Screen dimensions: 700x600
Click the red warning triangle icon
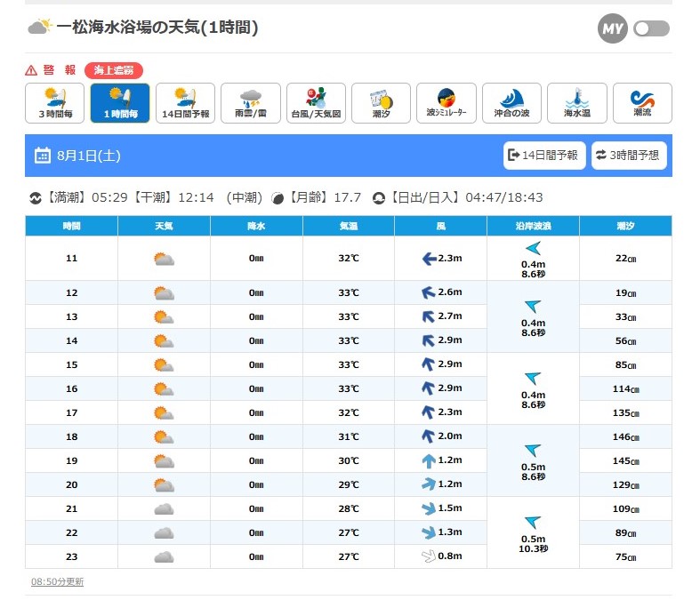[31, 70]
